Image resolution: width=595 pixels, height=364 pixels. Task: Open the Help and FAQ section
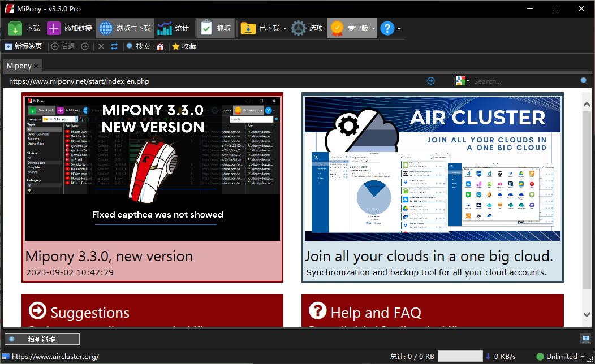click(433, 310)
